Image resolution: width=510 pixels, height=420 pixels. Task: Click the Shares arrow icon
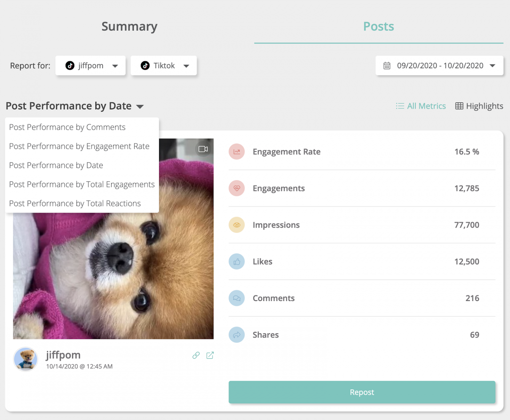tap(237, 335)
